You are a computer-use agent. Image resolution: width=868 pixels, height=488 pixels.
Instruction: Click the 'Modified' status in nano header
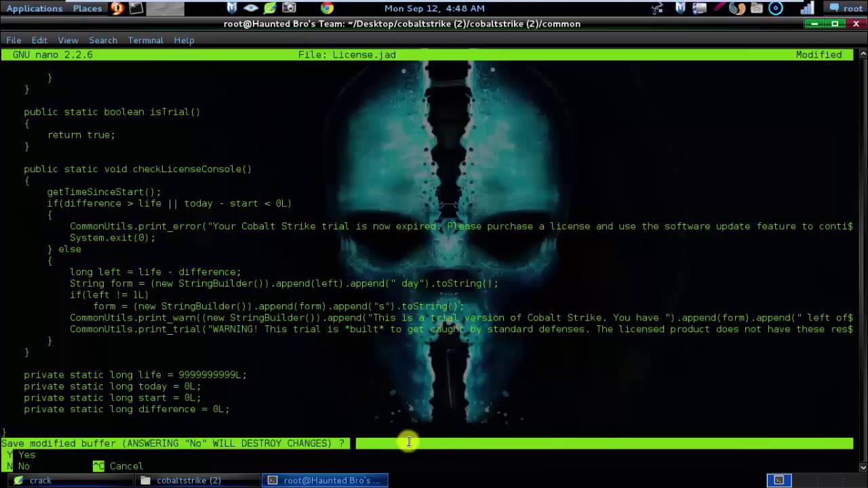click(819, 55)
